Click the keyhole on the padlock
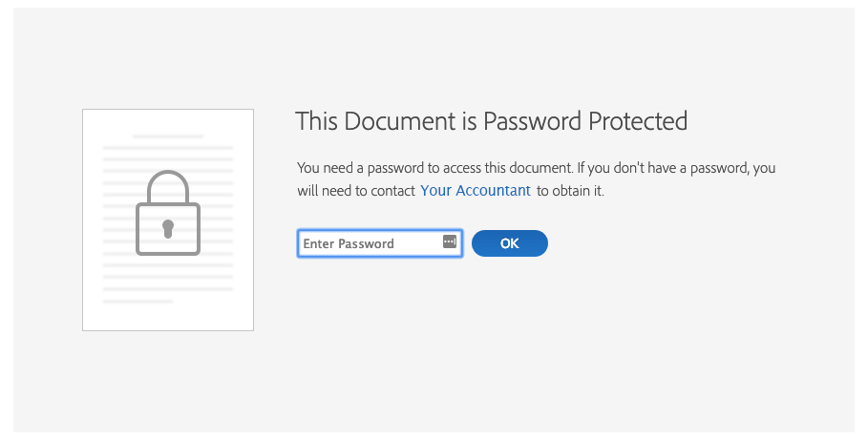 (168, 228)
